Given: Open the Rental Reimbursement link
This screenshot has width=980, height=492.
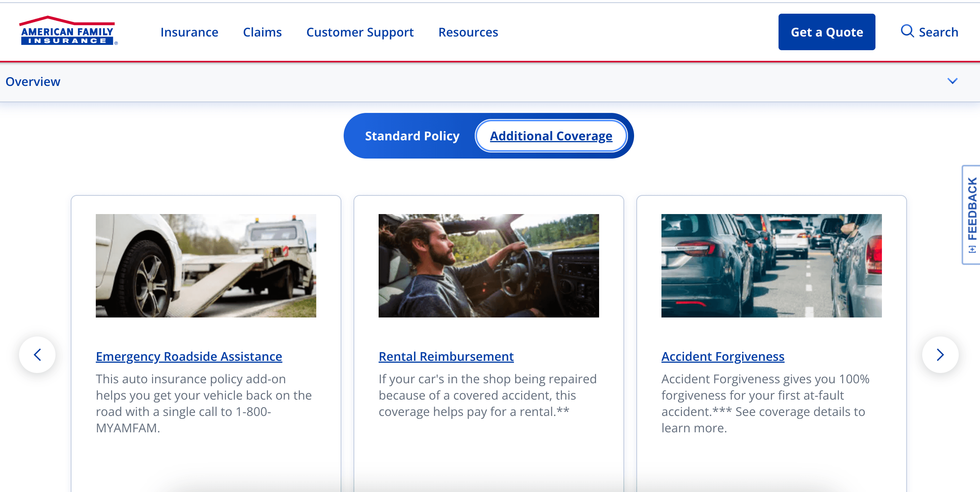Looking at the screenshot, I should point(446,357).
